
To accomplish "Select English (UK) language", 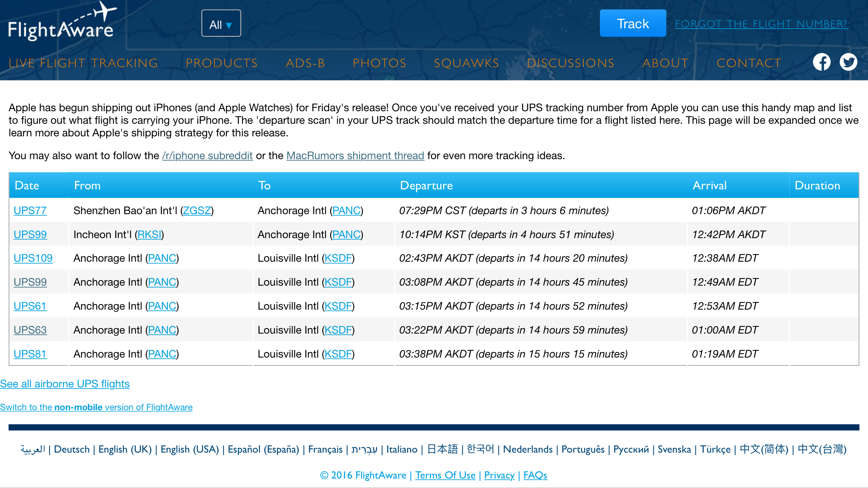I will (125, 449).
